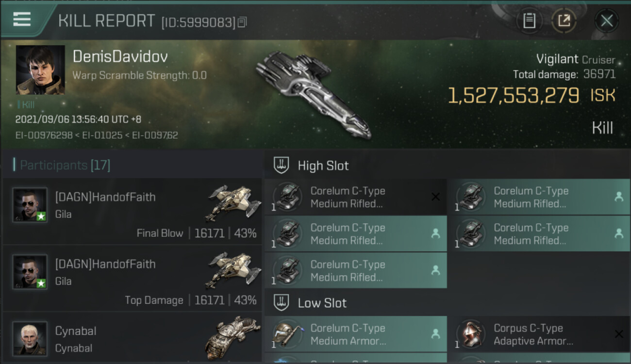The image size is (631, 364).
Task: Select the Low Slot section icon
Action: tap(282, 303)
